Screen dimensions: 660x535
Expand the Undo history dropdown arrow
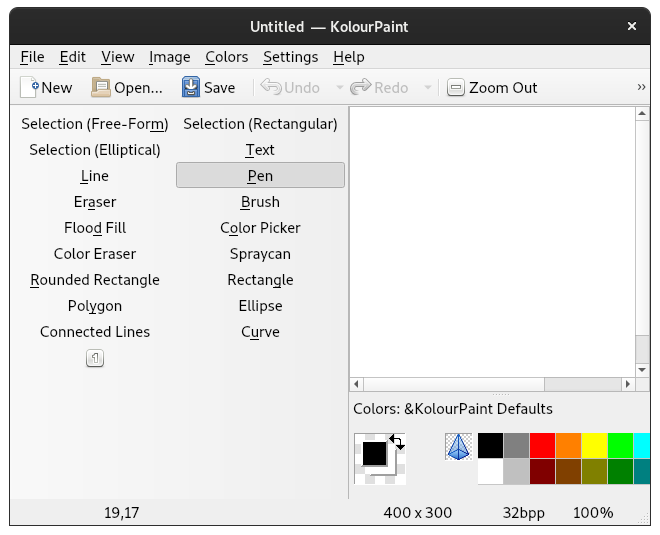pos(339,88)
